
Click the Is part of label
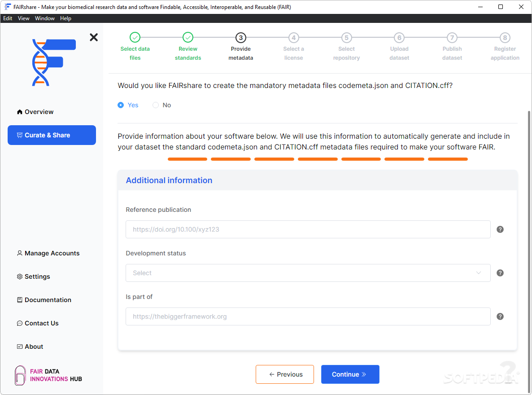139,297
